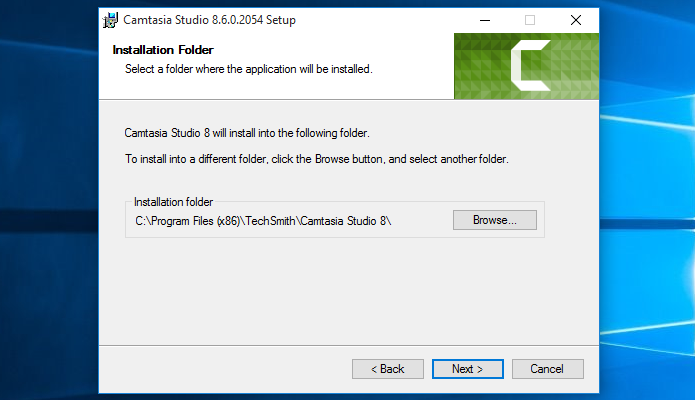Click the Camtasia logo banner

[x=527, y=66]
